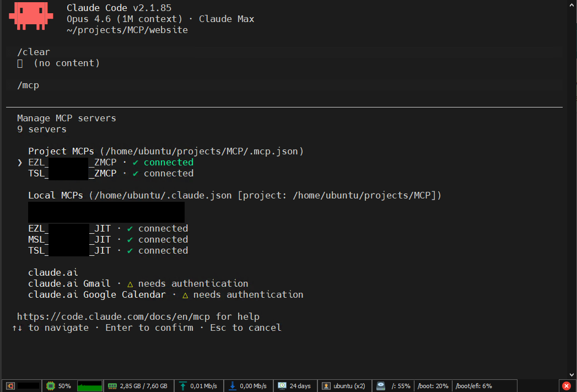This screenshot has width=577, height=392.
Task: Click the ~/projects/MCP/website path text
Action: tap(127, 30)
